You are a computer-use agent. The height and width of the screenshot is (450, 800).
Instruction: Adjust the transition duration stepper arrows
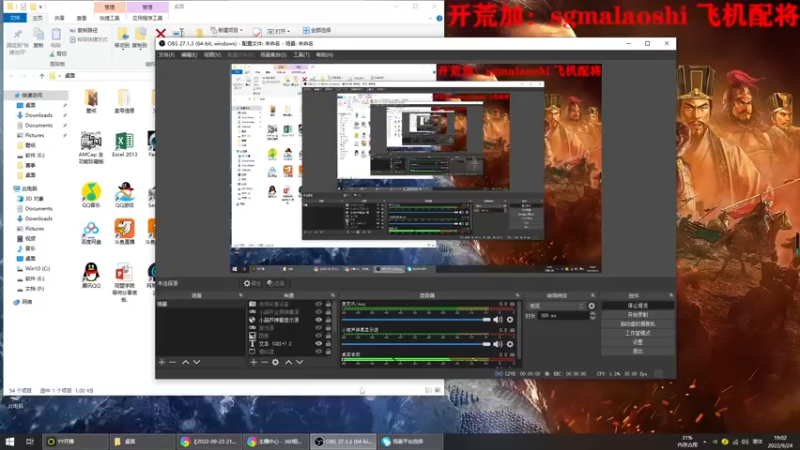pos(592,316)
